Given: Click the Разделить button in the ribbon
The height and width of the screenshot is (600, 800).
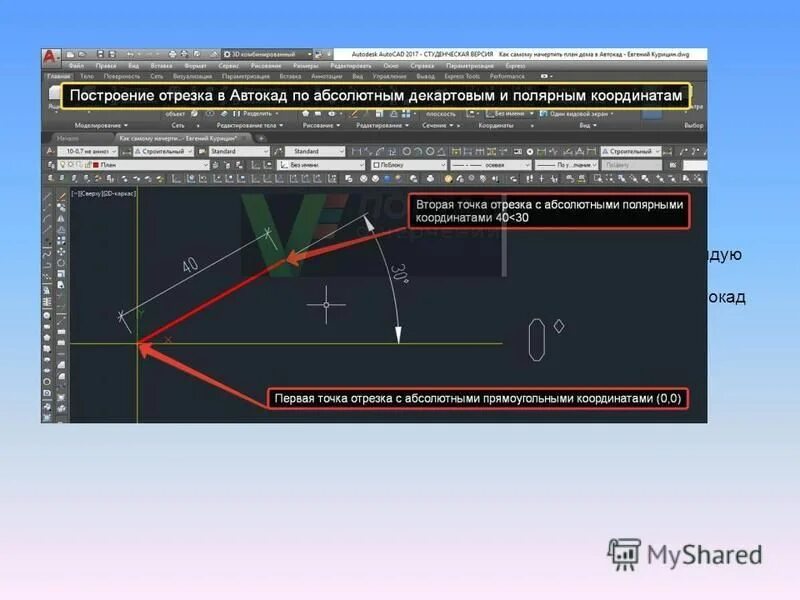Looking at the screenshot, I should (256, 114).
